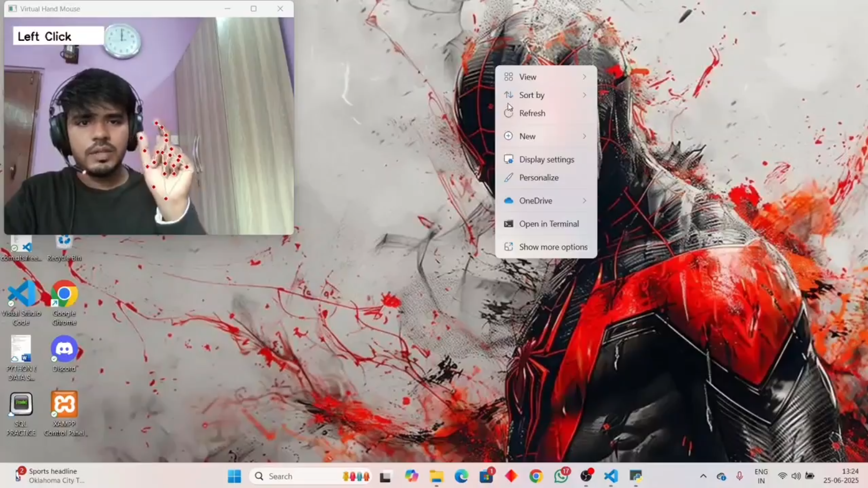Image resolution: width=868 pixels, height=488 pixels.
Task: Open Microsoft Edge from the taskbar
Action: (461, 476)
